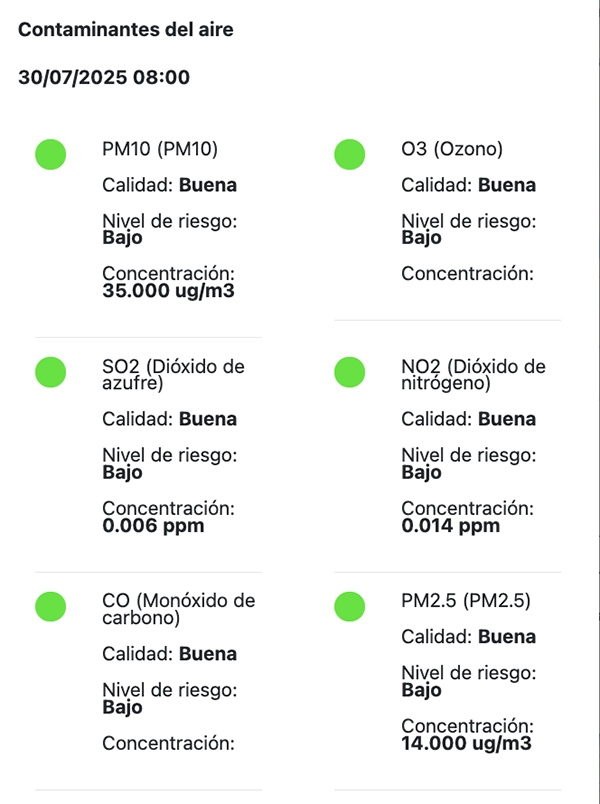Screen dimensions: 600x804
Task: Select the green indicator for CO
Action: pyautogui.click(x=51, y=605)
